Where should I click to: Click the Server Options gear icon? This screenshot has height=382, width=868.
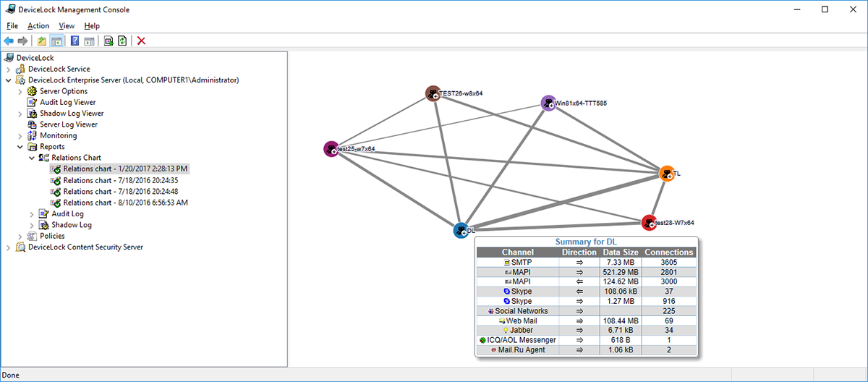[32, 91]
